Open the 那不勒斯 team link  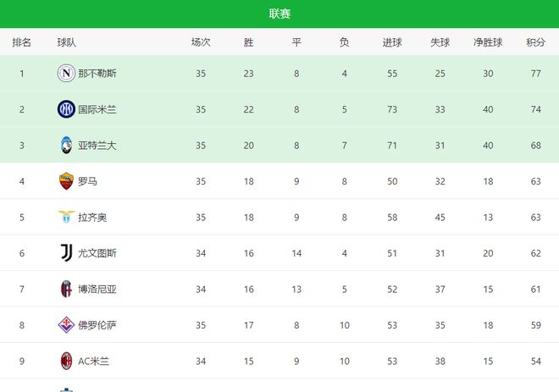click(x=97, y=74)
